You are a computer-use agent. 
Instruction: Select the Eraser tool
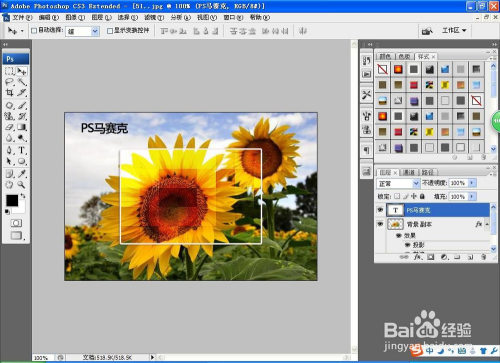pyautogui.click(x=10, y=127)
